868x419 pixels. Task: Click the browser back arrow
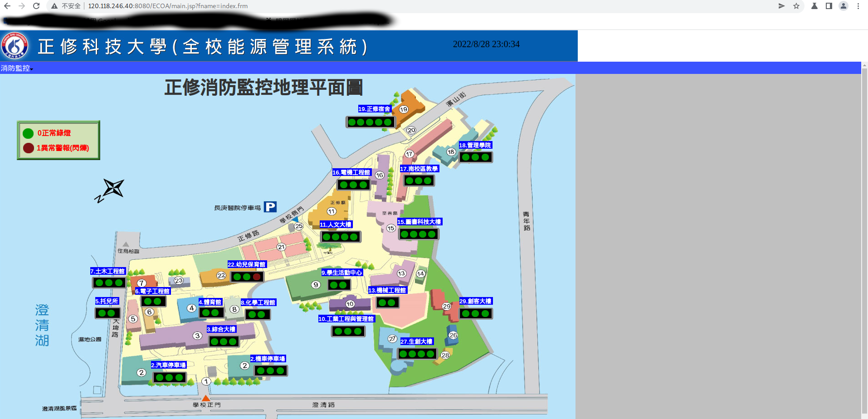pyautogui.click(x=7, y=6)
